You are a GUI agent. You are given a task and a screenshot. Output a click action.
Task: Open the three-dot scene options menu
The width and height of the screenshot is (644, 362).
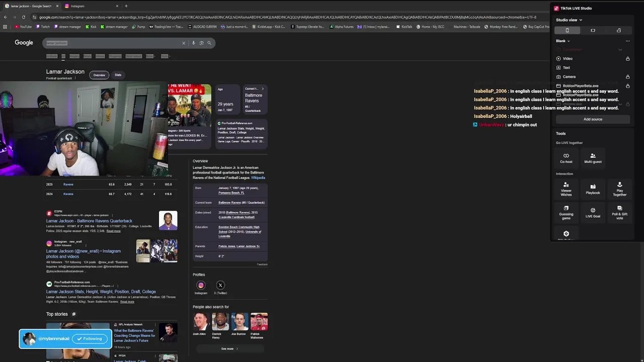click(x=627, y=41)
